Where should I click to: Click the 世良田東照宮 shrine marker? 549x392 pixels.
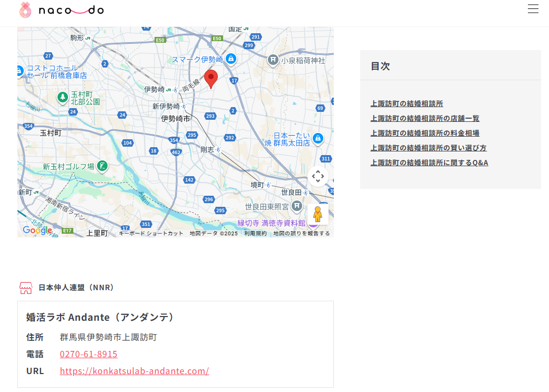[297, 206]
